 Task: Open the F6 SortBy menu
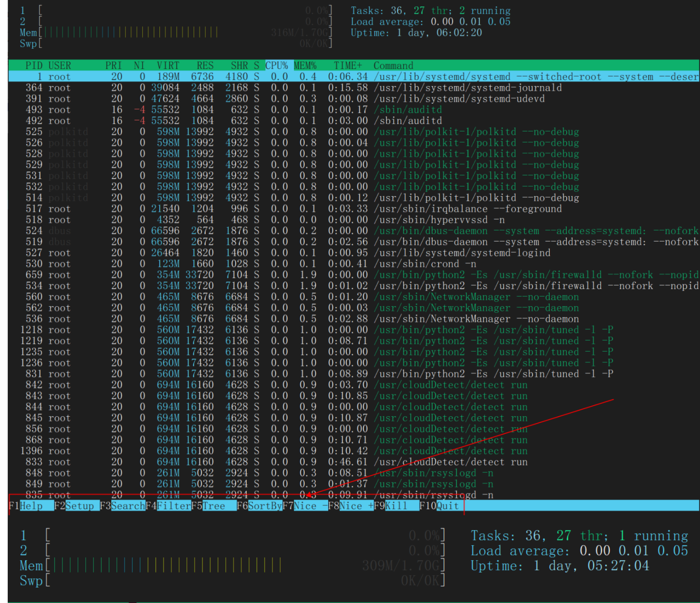coord(265,506)
